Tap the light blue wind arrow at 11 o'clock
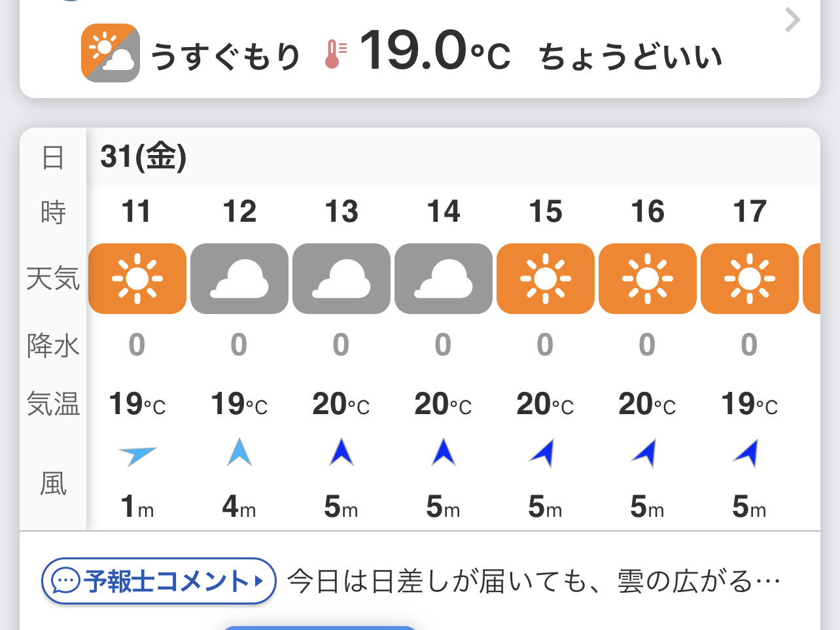 pos(137,454)
